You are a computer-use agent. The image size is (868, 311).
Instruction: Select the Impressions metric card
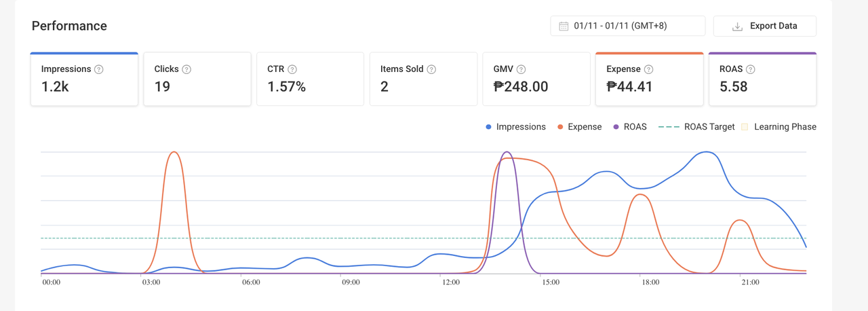pos(84,79)
